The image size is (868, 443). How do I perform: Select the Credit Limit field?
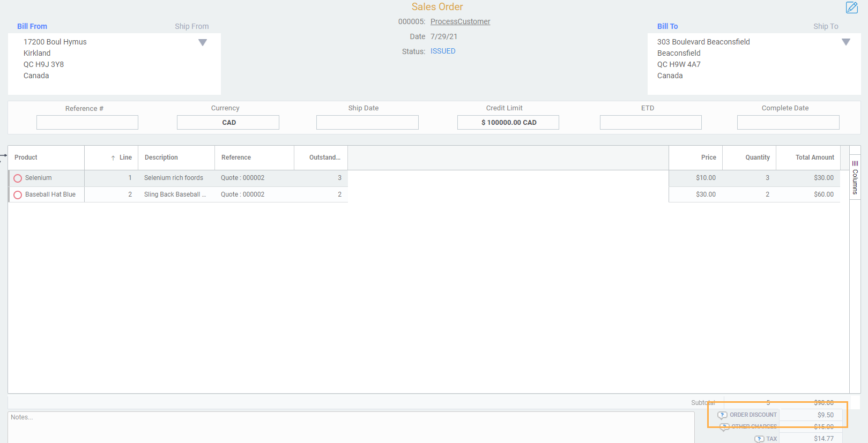[508, 122]
